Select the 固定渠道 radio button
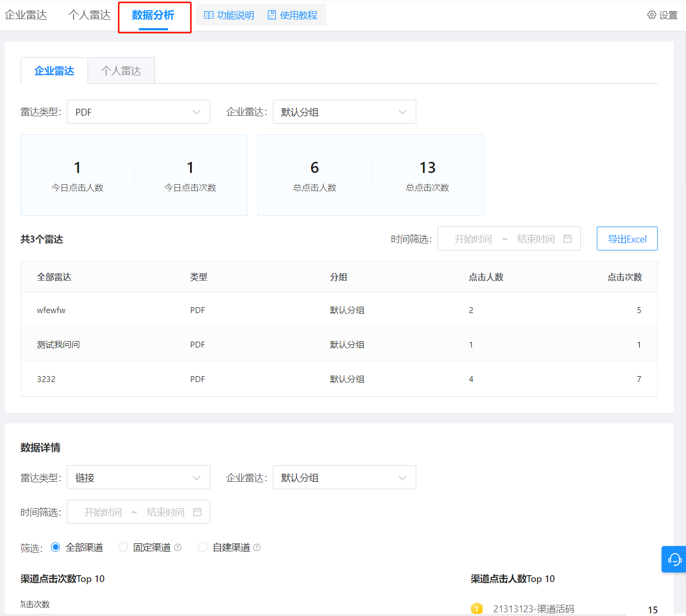 tap(123, 547)
